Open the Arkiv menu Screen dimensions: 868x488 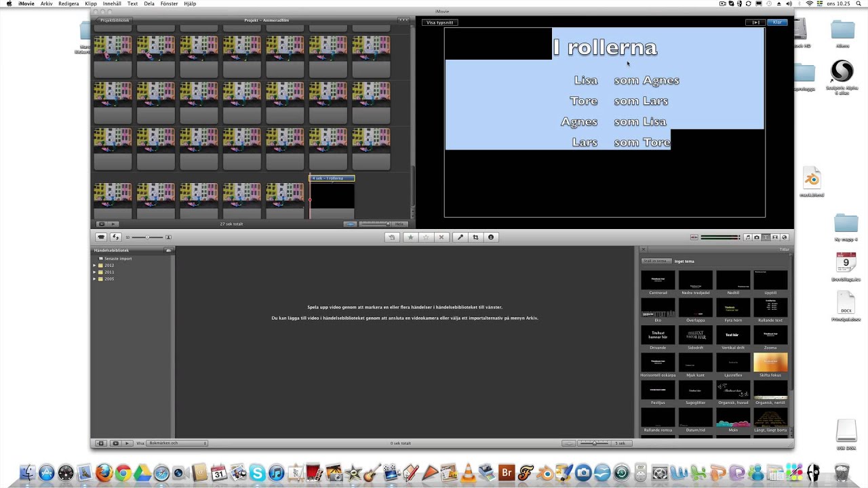coord(46,3)
